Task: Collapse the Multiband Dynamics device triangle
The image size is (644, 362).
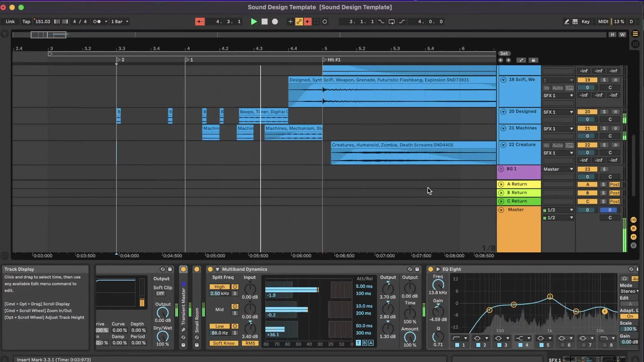Action: coord(217,269)
